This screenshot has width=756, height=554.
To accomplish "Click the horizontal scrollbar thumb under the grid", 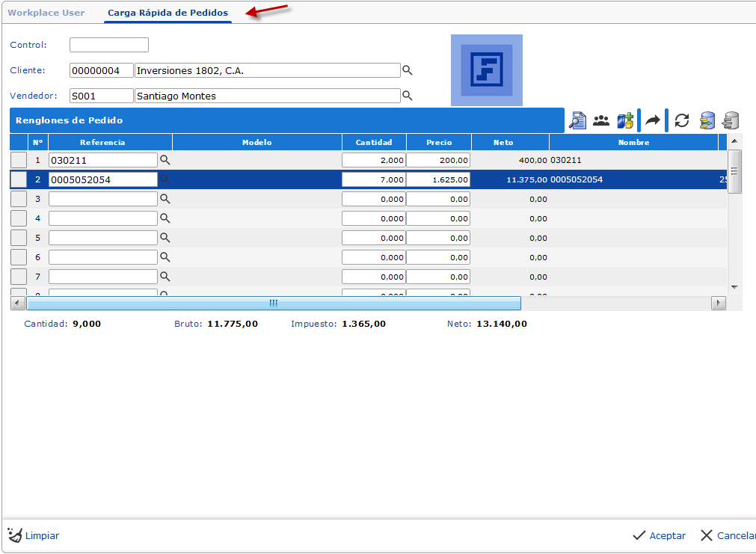I will coord(273,303).
